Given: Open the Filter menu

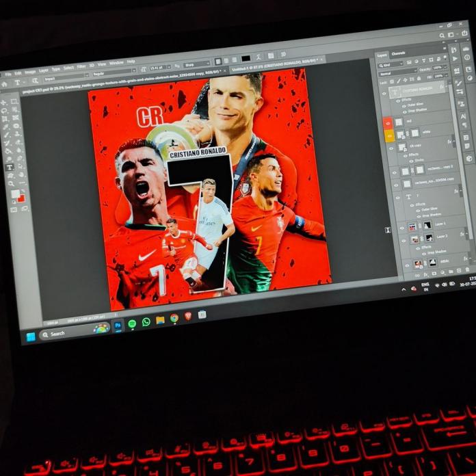Looking at the screenshot, I should coord(81,66).
